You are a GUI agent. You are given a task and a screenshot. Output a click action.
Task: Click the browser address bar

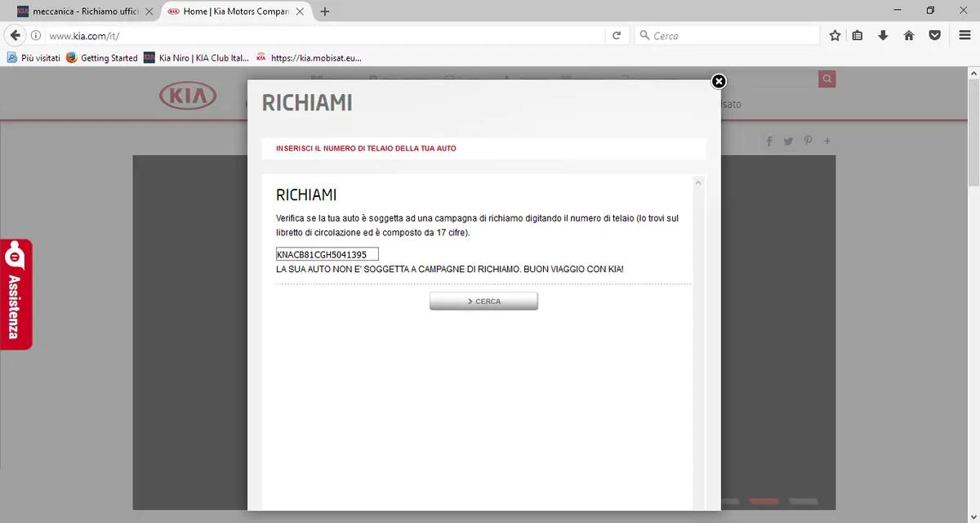(x=325, y=36)
